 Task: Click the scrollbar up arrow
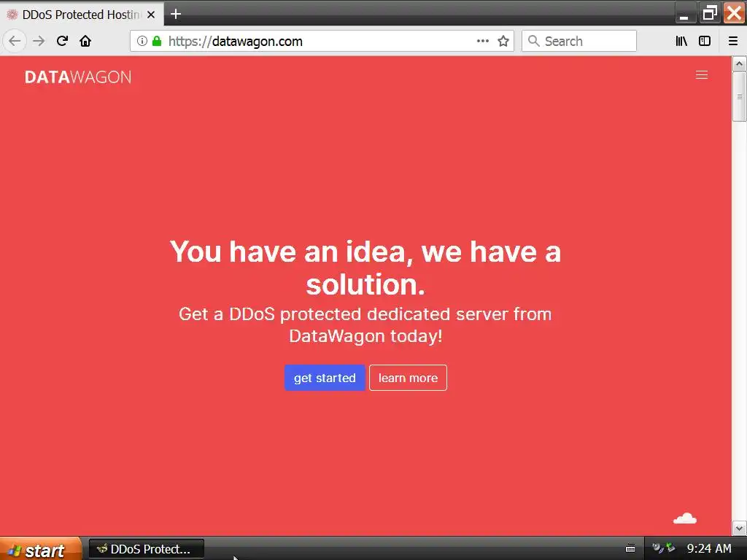pos(739,64)
